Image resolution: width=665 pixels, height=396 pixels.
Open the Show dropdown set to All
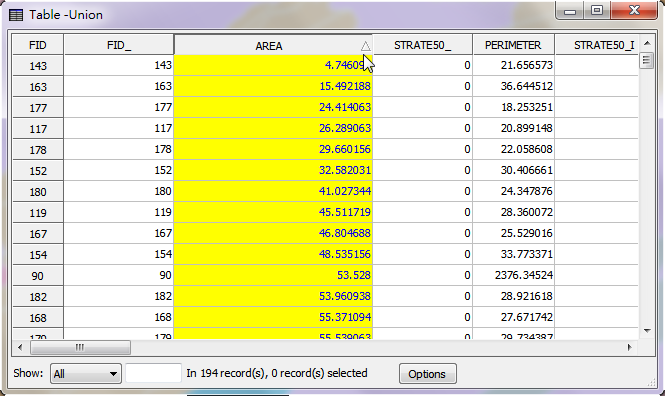click(x=86, y=374)
